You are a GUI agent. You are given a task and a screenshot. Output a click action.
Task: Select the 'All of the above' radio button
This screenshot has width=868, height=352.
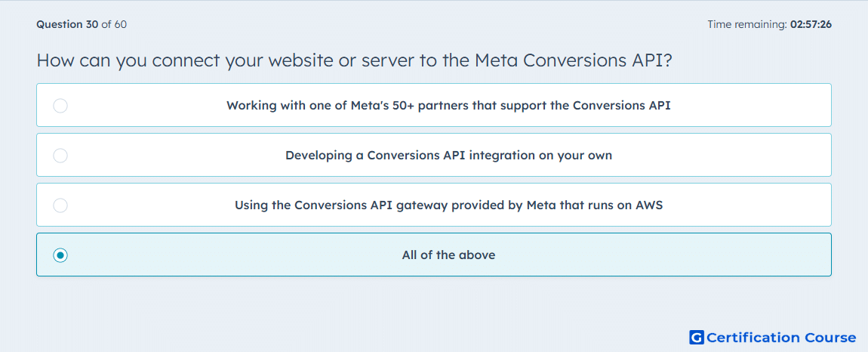60,255
